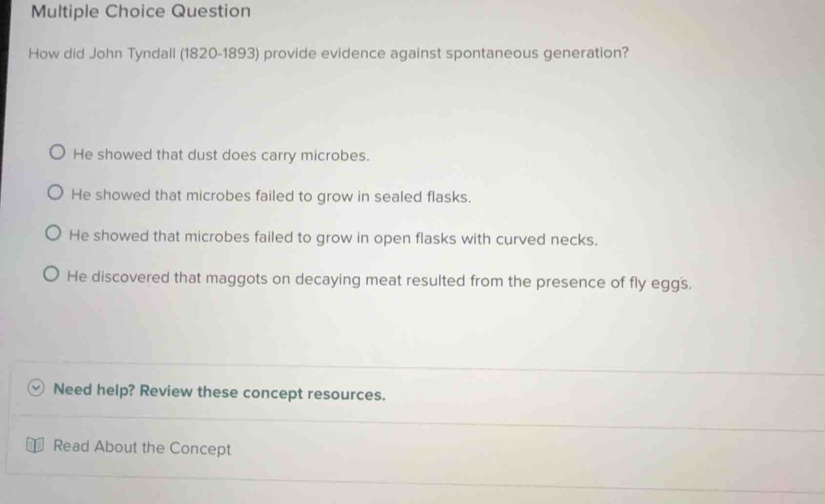
Task: Click the Need help? Review these concept resources text
Action: click(219, 392)
